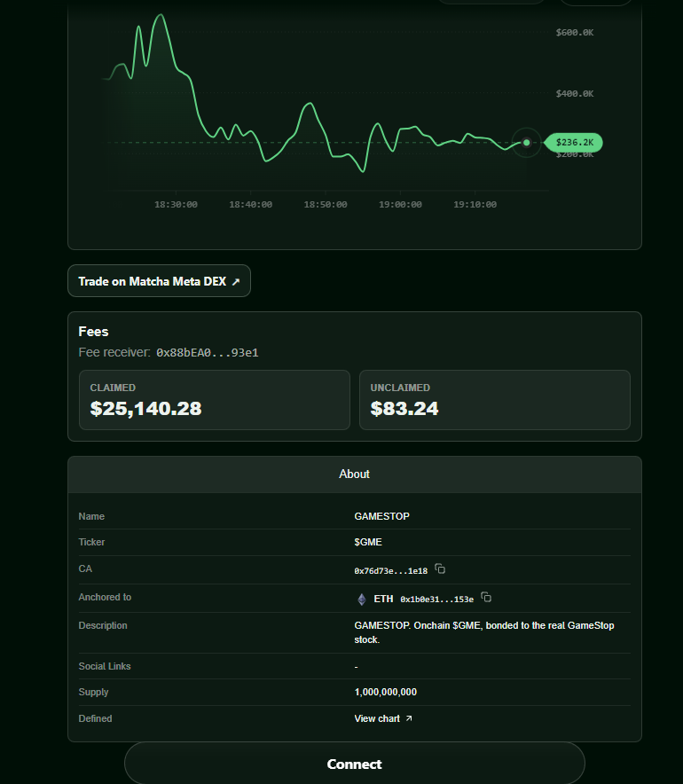Copy the ETH anchored address

(486, 597)
